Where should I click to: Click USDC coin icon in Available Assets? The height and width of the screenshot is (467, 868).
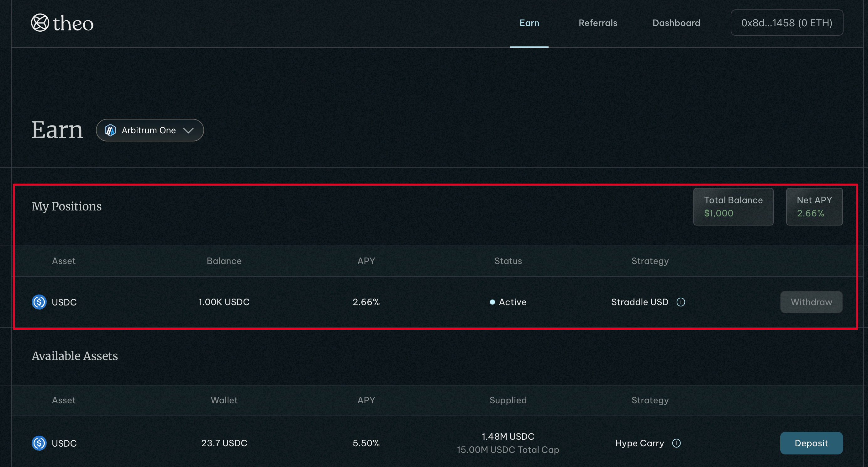(x=39, y=443)
